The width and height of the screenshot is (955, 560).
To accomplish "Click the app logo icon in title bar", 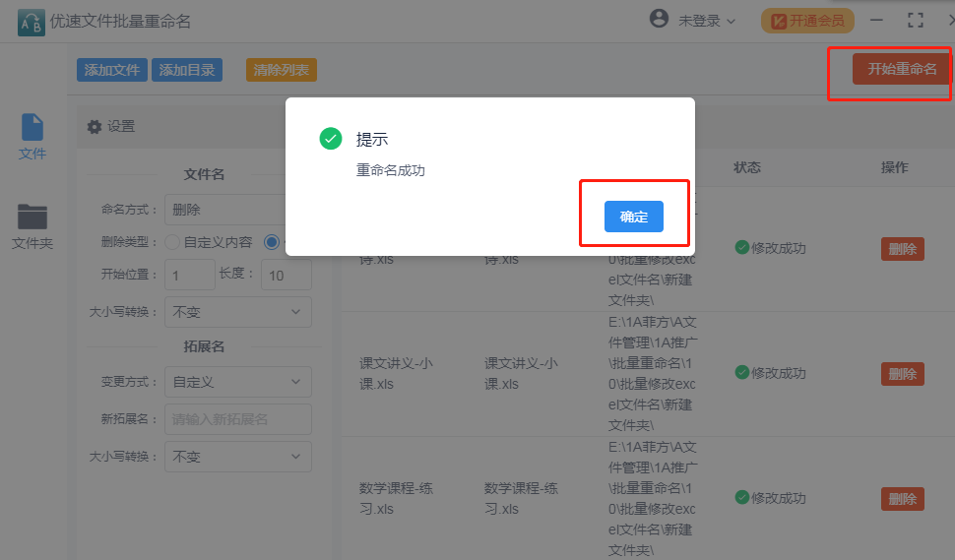I will coord(32,23).
